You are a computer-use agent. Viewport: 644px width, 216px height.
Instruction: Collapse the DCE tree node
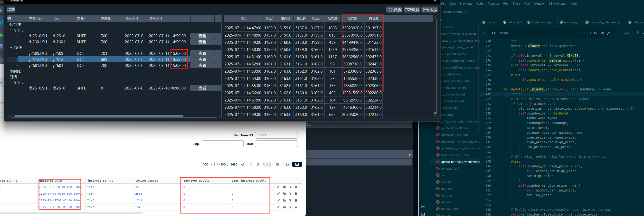point(11,47)
